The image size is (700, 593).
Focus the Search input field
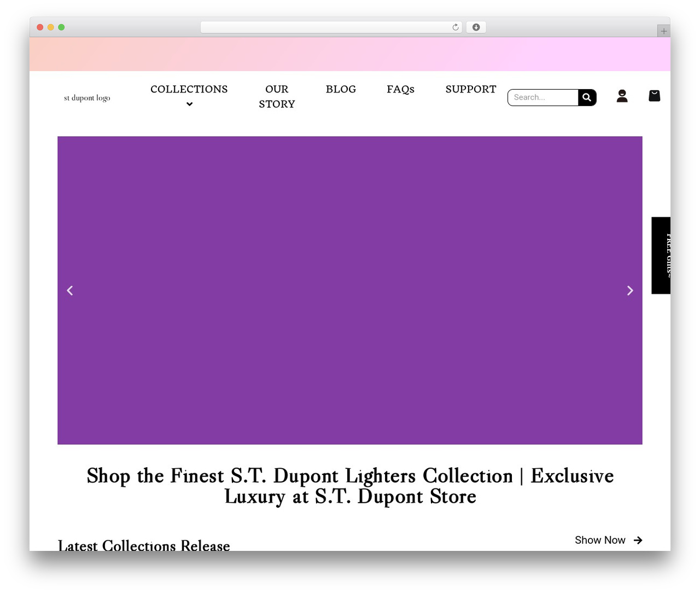click(x=543, y=97)
